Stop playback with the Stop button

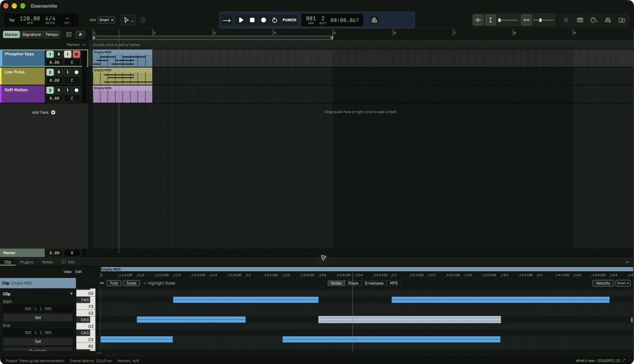(x=252, y=20)
